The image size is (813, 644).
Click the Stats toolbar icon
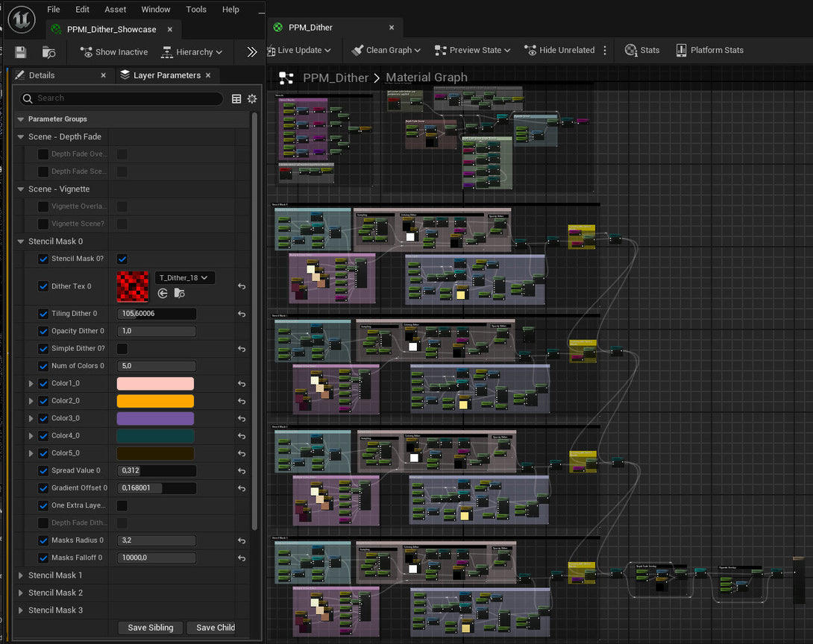[630, 50]
